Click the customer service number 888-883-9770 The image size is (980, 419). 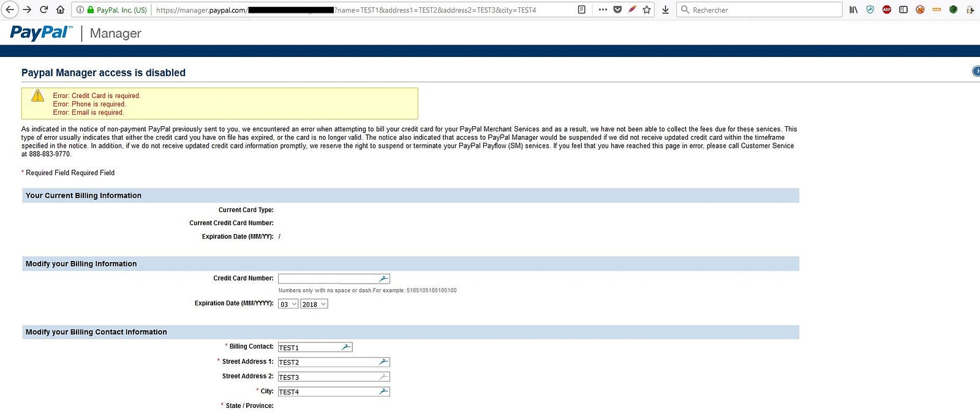(x=50, y=154)
